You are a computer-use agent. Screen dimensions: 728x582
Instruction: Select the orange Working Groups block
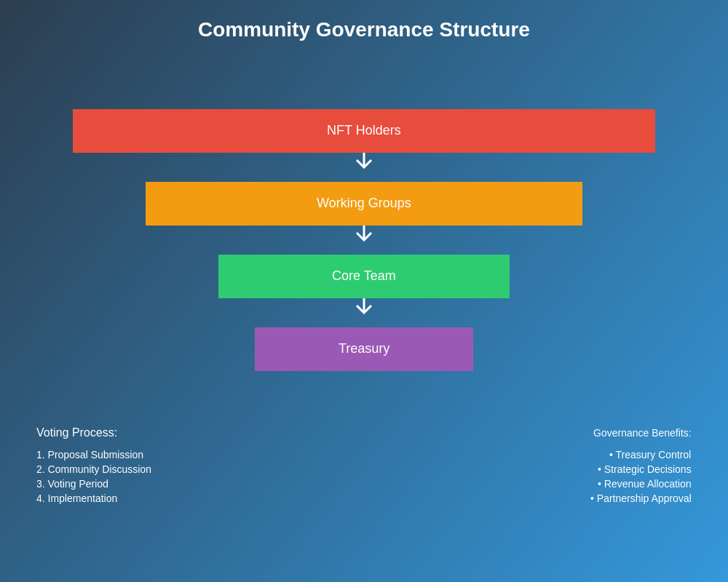tap(364, 204)
